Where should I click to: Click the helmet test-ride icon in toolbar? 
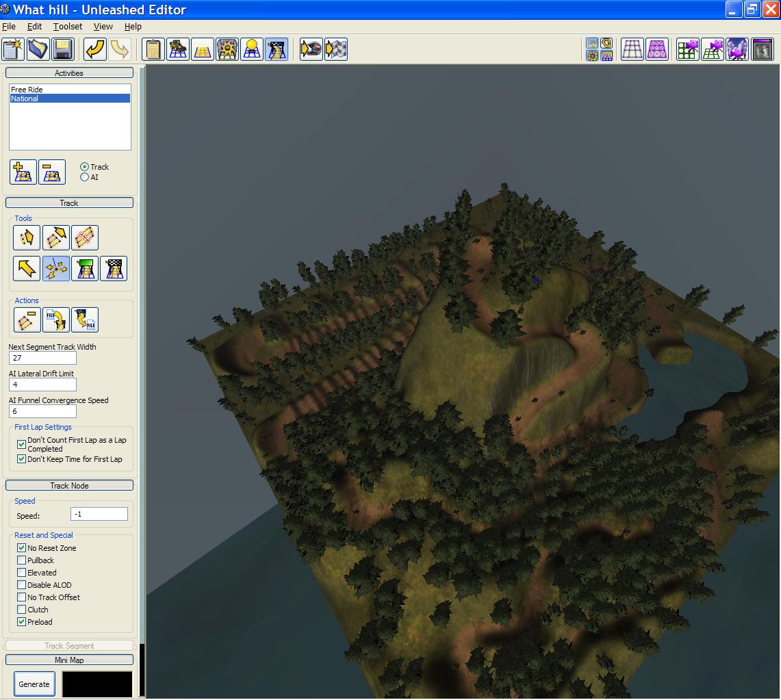coord(311,49)
